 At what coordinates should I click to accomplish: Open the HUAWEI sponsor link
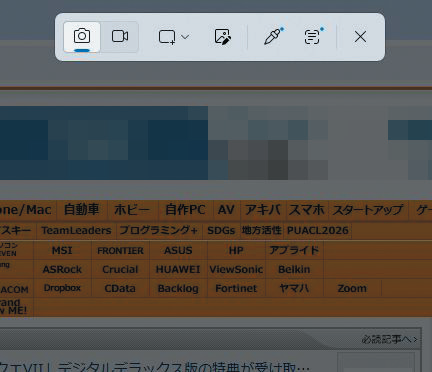(x=178, y=269)
